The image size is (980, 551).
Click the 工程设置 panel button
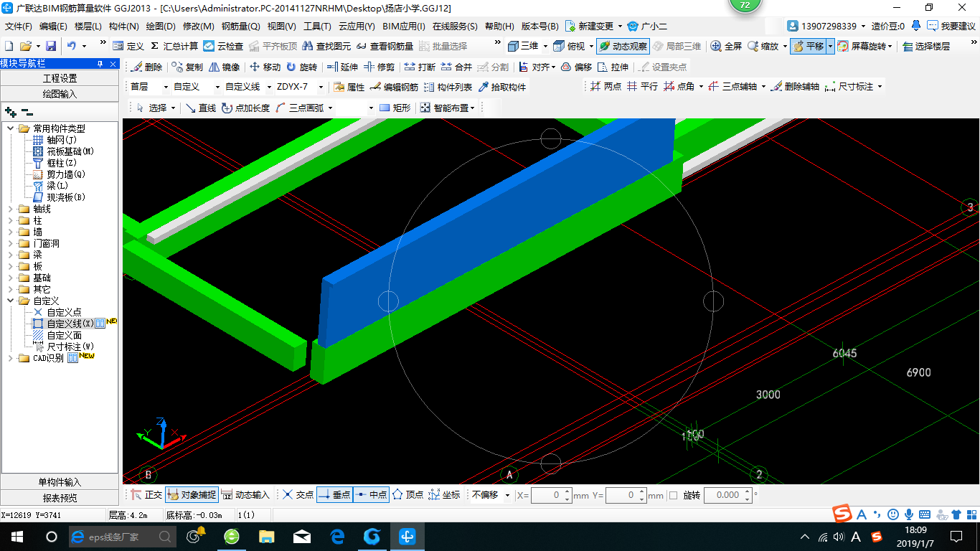(x=60, y=78)
